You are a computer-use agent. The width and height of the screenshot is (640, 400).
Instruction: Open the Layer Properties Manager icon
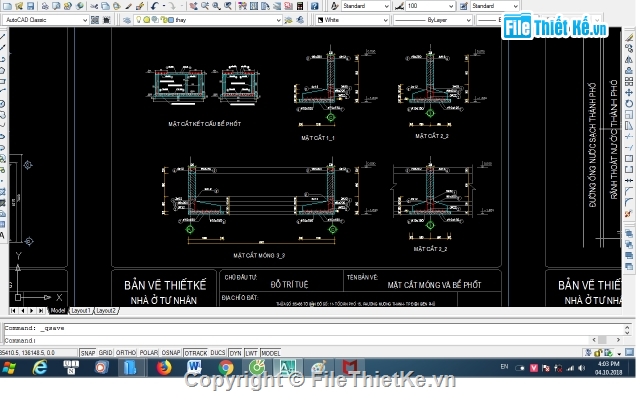(127, 20)
